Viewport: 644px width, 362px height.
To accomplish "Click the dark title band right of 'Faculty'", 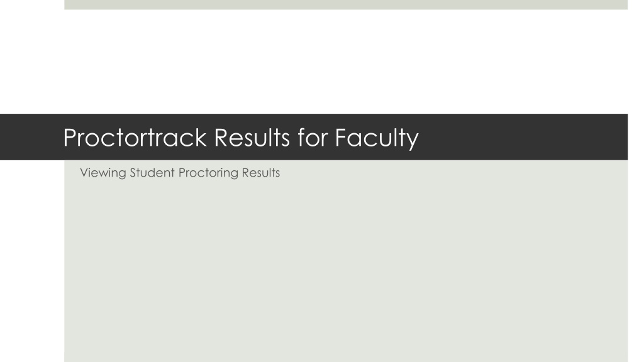I will [521, 137].
